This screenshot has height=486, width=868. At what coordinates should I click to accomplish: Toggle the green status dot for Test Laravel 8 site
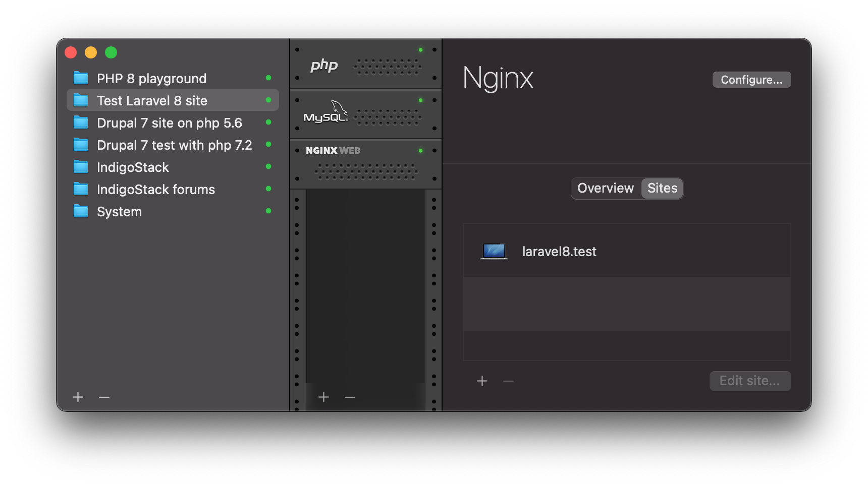[268, 100]
